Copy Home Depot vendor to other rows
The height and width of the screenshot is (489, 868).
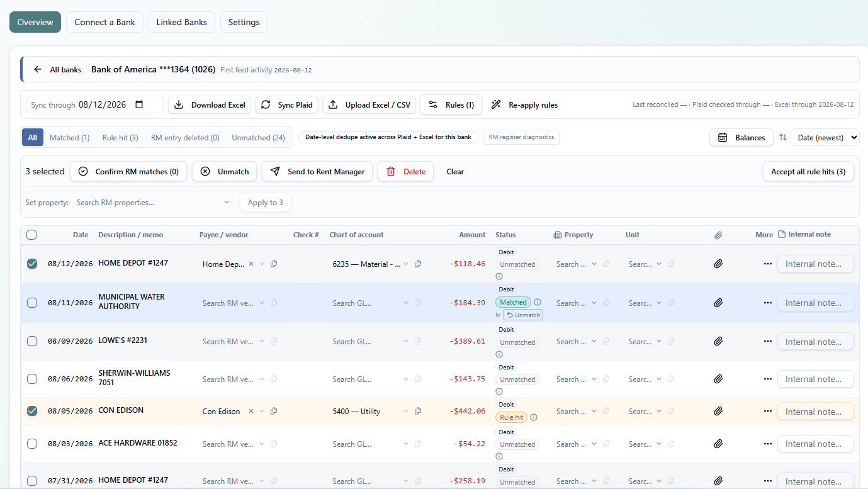[x=274, y=264]
